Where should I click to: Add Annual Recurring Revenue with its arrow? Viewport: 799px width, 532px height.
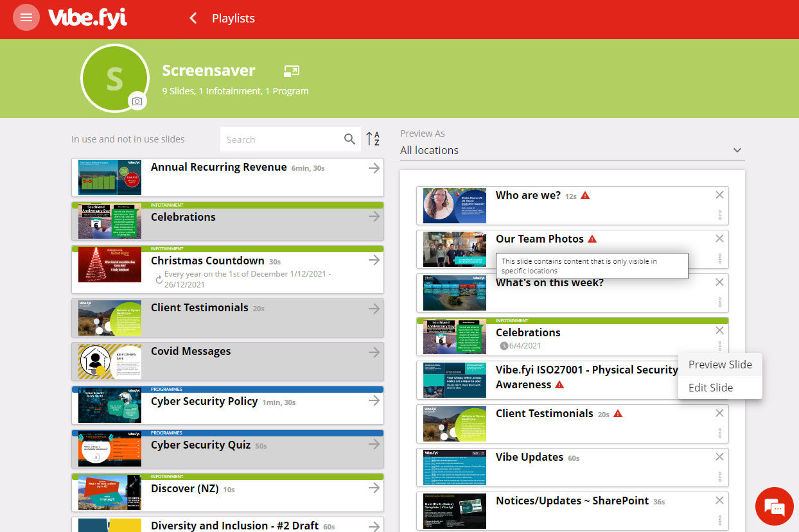374,168
